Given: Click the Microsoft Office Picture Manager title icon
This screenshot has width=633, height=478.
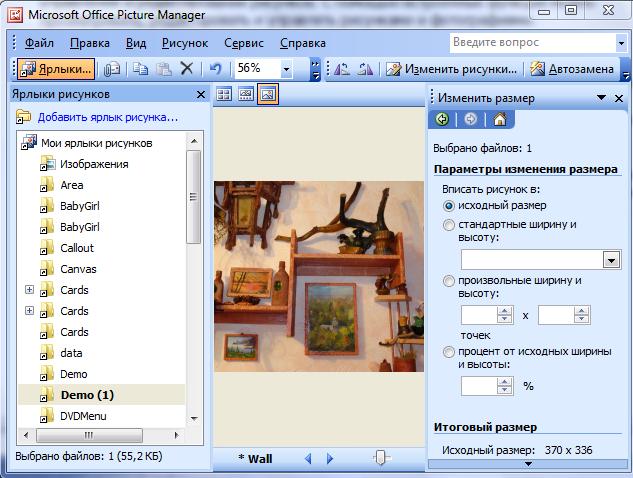Looking at the screenshot, I should [15, 15].
